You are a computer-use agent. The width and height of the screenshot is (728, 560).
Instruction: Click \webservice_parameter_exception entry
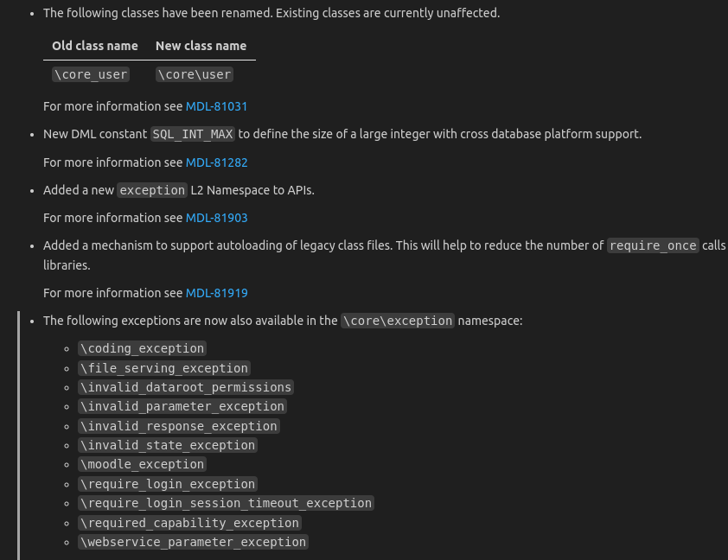click(x=193, y=543)
